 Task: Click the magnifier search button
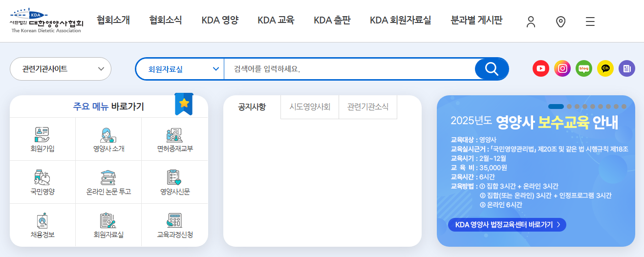pyautogui.click(x=492, y=69)
